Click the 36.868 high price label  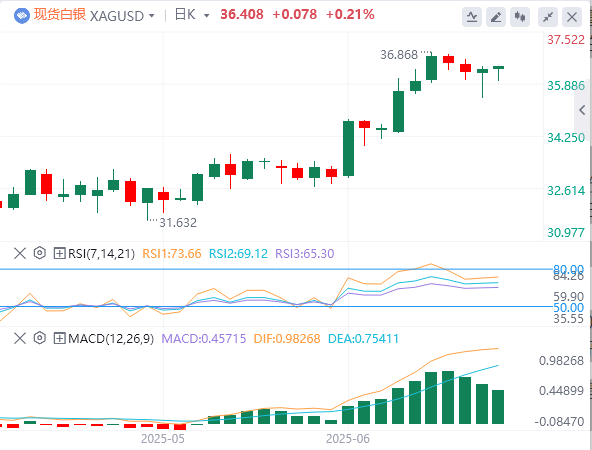(x=399, y=55)
